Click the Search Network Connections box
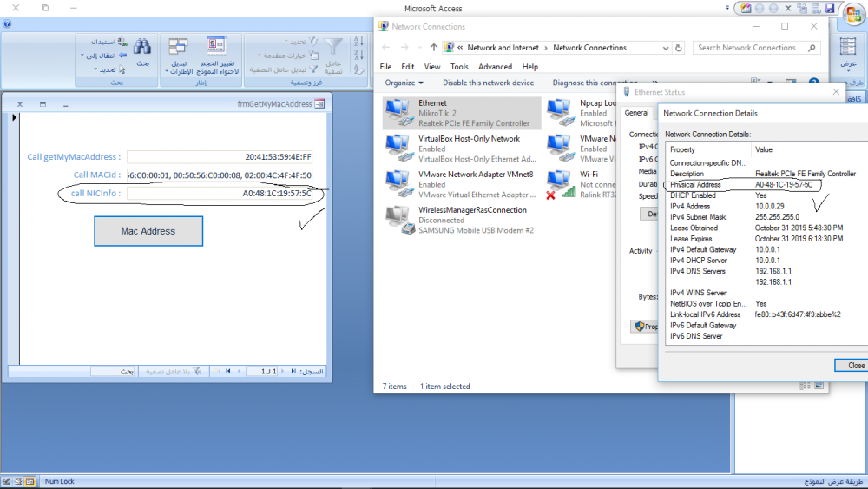This screenshot has height=489, width=868. point(756,48)
